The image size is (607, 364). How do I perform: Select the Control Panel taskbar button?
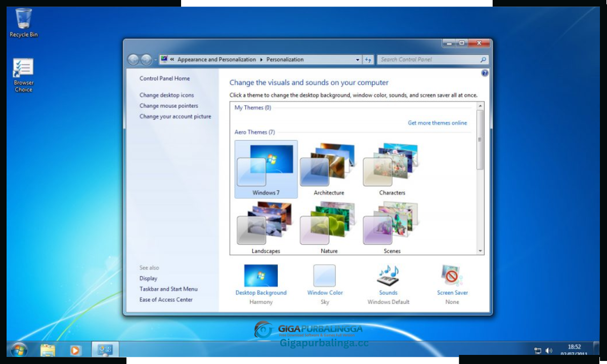105,350
